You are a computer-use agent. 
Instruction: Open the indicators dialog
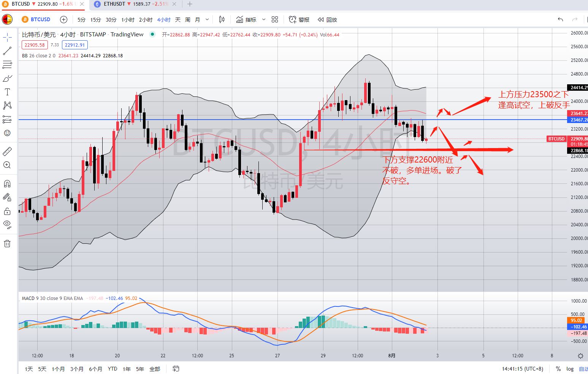pos(246,19)
